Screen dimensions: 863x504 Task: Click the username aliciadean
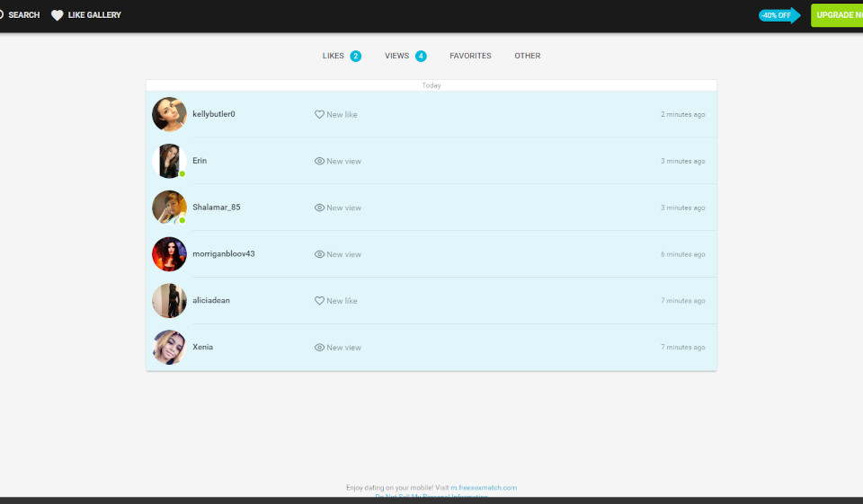pyautogui.click(x=211, y=301)
